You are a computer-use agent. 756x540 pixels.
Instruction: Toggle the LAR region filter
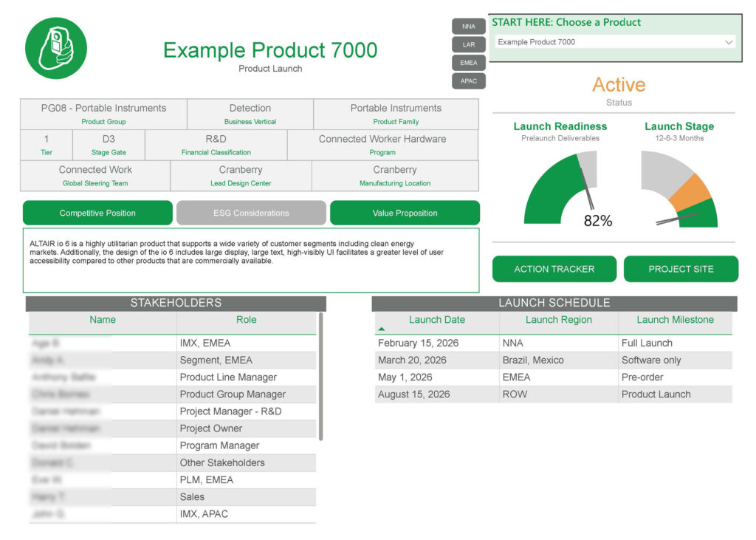pyautogui.click(x=468, y=44)
